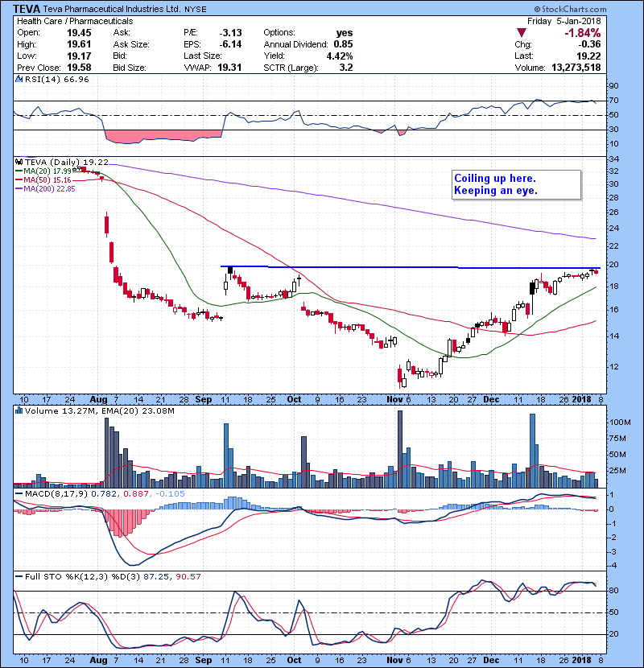Click the Prev Close 19.58 value
This screenshot has height=668, width=644.
click(x=79, y=68)
